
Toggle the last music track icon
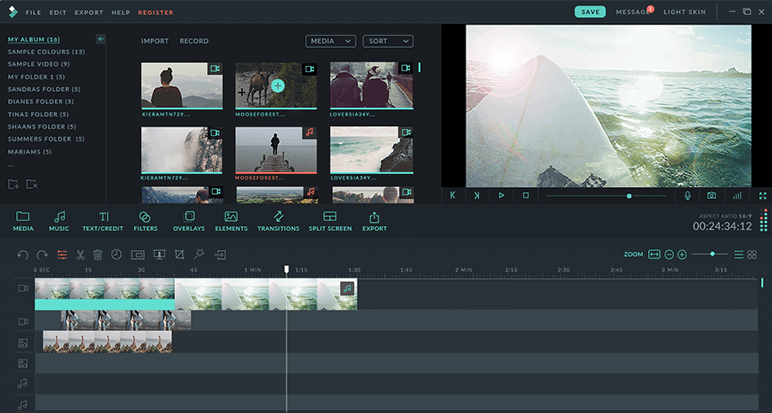click(x=23, y=405)
